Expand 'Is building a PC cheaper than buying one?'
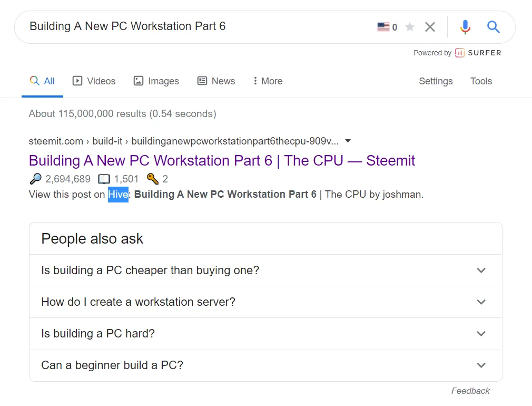This screenshot has width=532, height=406. [x=265, y=270]
